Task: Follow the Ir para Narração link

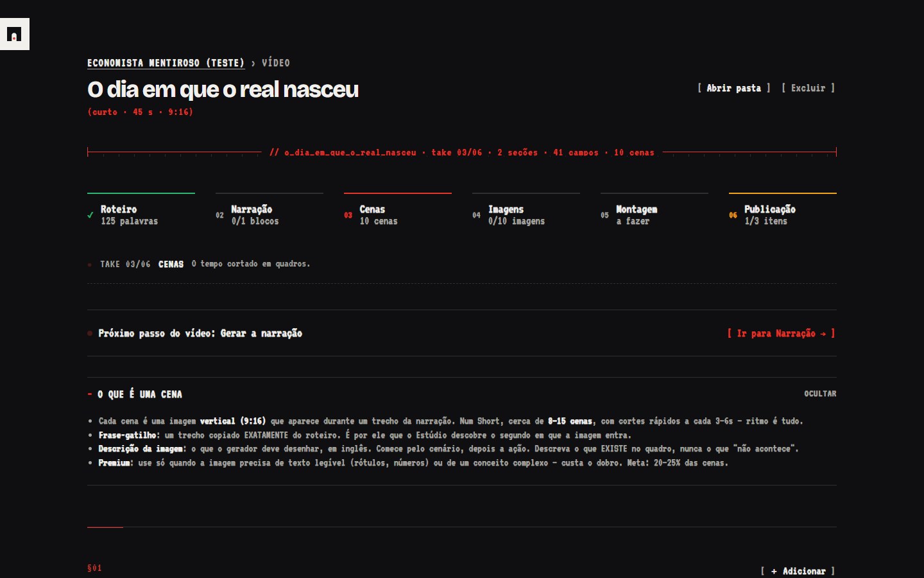Action: coord(782,333)
